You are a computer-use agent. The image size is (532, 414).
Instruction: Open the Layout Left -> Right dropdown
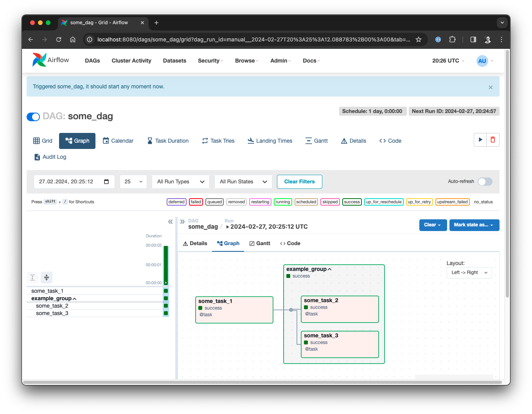pos(469,272)
